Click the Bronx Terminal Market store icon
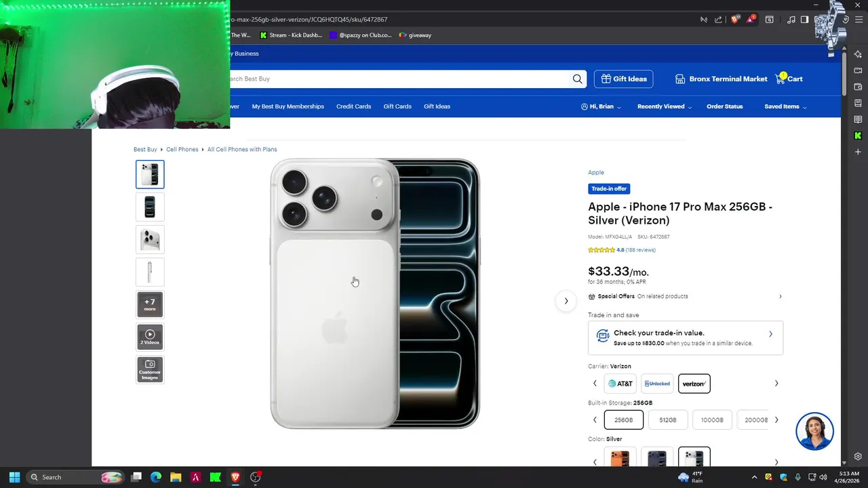Screen dimensions: 868x488 [680, 79]
